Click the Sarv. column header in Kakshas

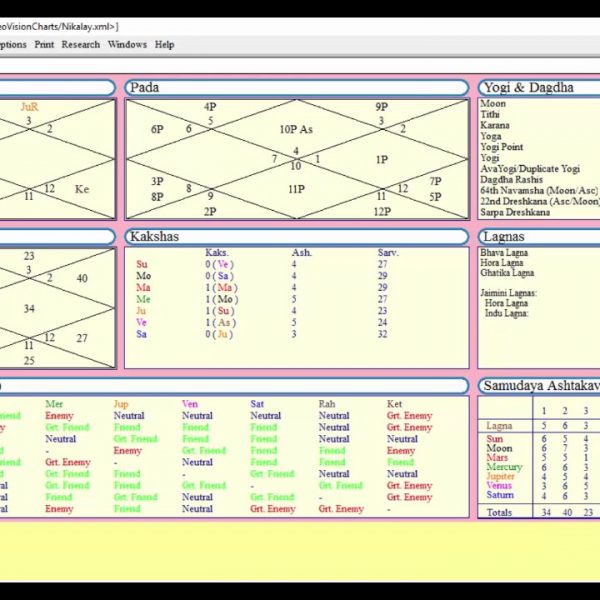coord(388,253)
